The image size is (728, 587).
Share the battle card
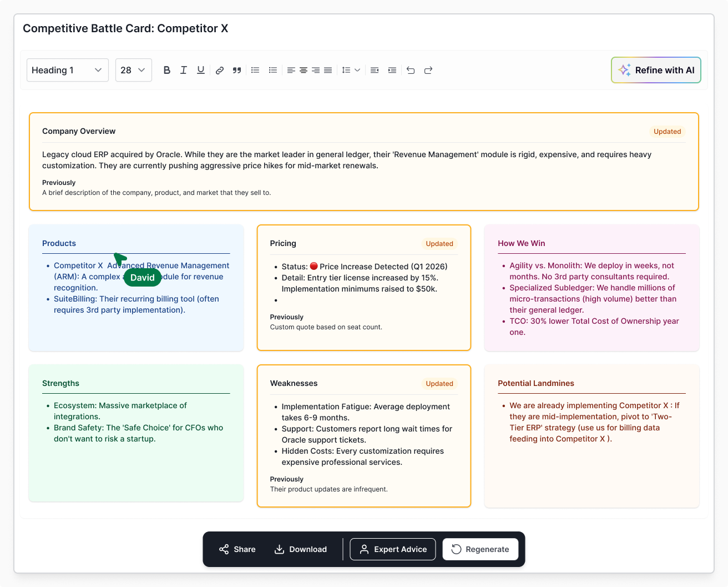pyautogui.click(x=237, y=549)
